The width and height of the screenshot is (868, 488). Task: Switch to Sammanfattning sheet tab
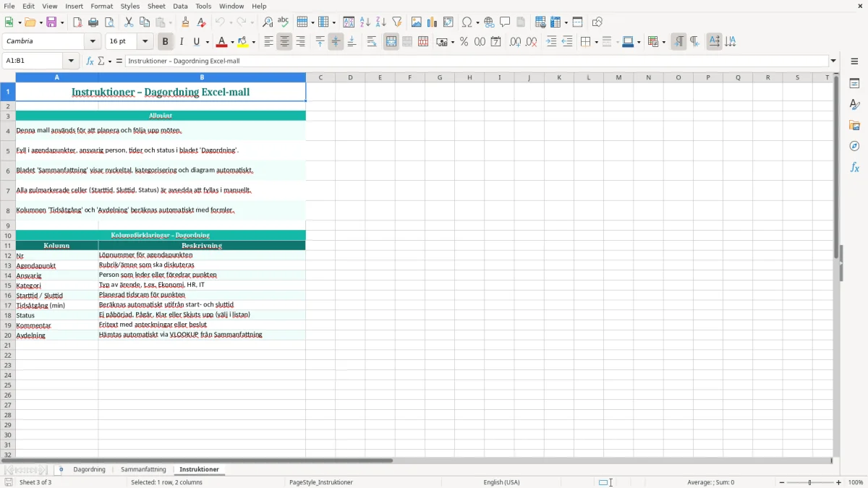point(143,470)
